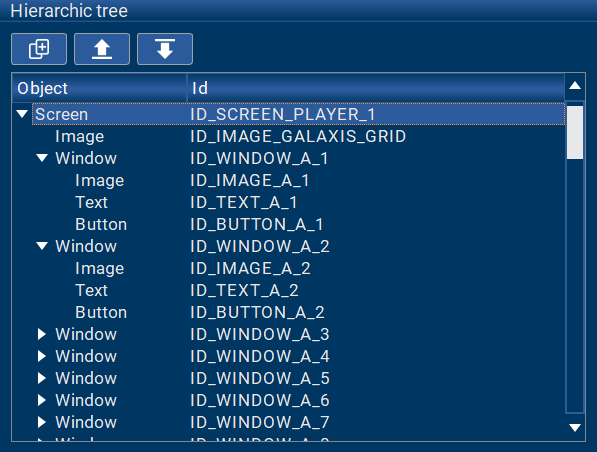Viewport: 597px width, 452px height.
Task: Expand the ID_WINDOW_A_4 window node
Action: click(x=42, y=356)
